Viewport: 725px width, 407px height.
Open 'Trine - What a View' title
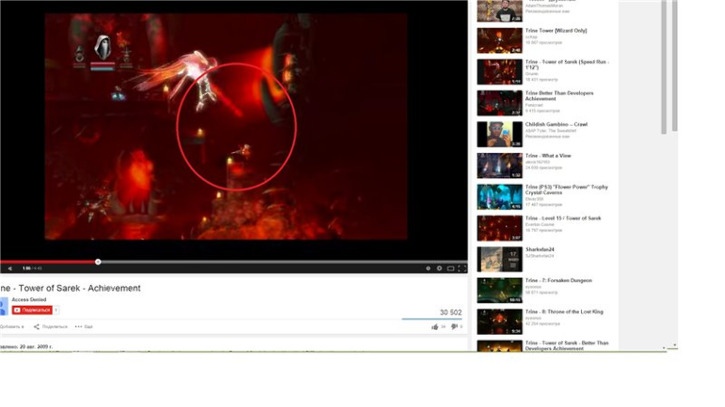tap(548, 156)
